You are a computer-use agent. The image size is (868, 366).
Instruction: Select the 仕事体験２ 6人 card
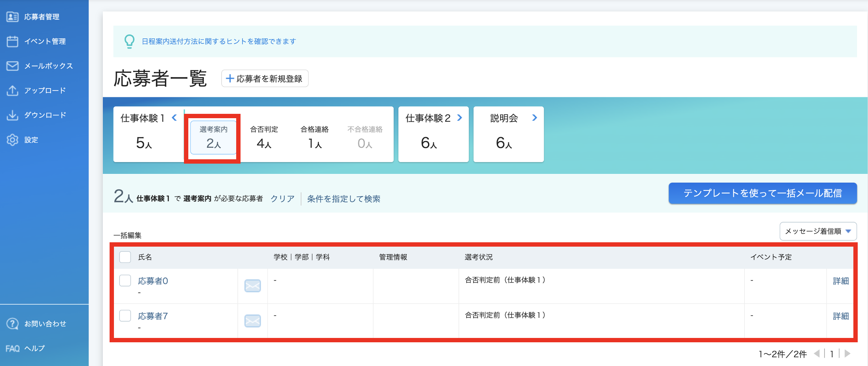(x=433, y=134)
